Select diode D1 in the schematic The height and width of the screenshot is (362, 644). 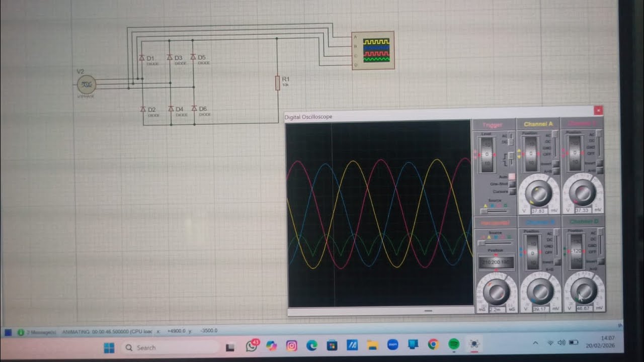pyautogui.click(x=141, y=58)
